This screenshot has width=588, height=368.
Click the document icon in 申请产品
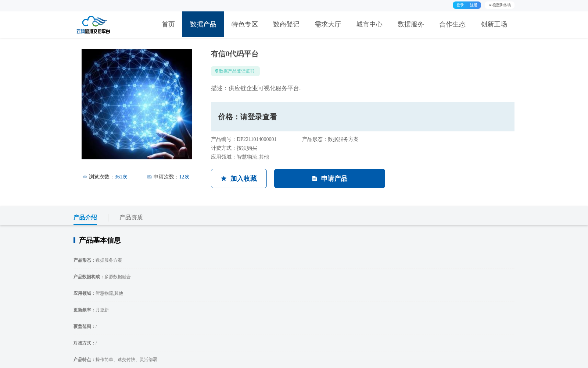coord(315,178)
